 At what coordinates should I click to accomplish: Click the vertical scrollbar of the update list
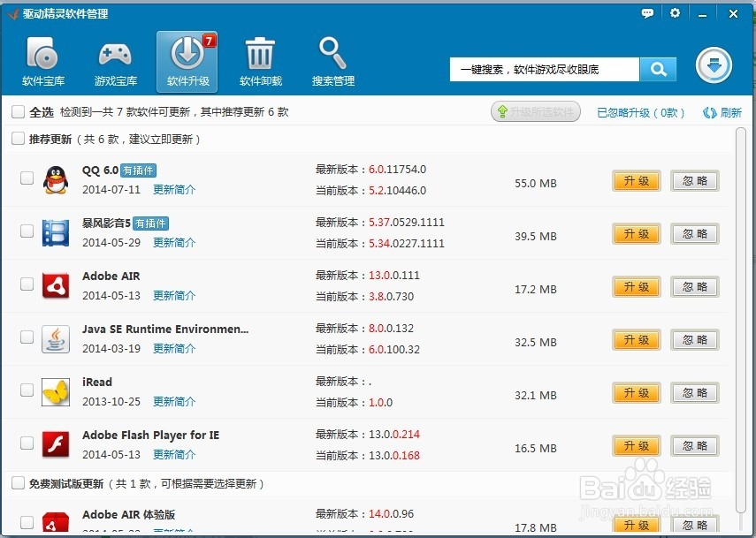pos(741,321)
